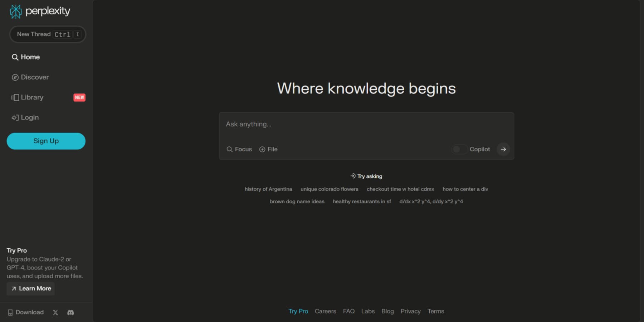Screen dimensions: 644x322
Task: Open the Blog from the footer
Action: point(387,311)
